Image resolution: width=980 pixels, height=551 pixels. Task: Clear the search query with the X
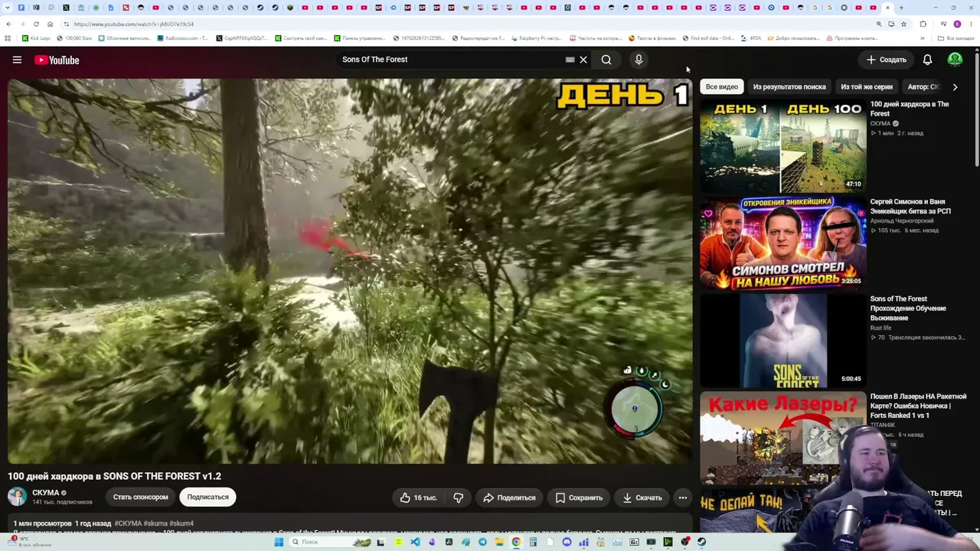pos(583,60)
